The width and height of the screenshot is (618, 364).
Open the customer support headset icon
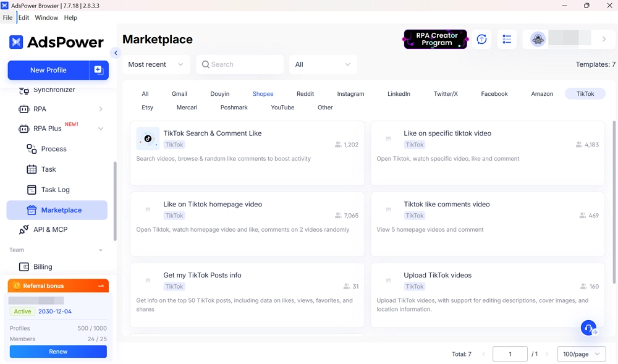pyautogui.click(x=588, y=328)
